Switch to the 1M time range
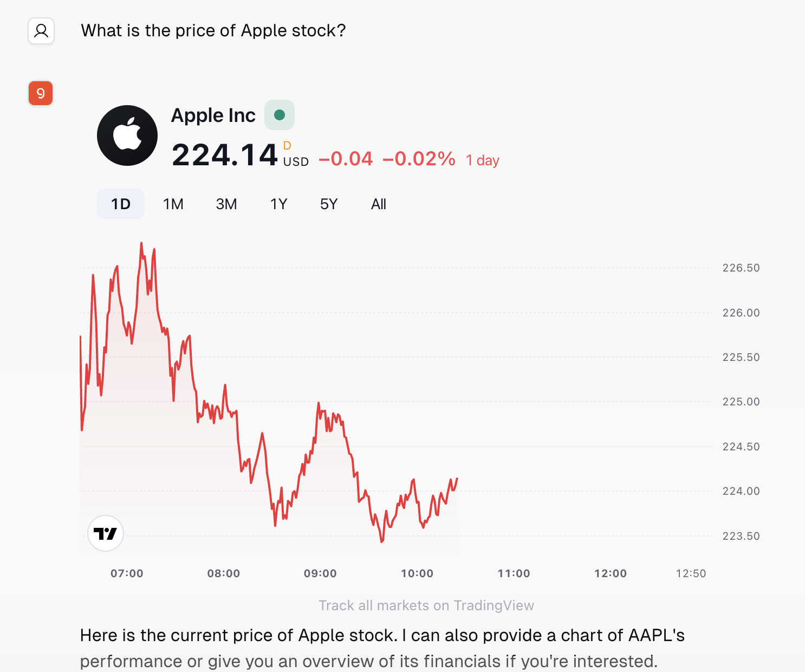 [173, 204]
